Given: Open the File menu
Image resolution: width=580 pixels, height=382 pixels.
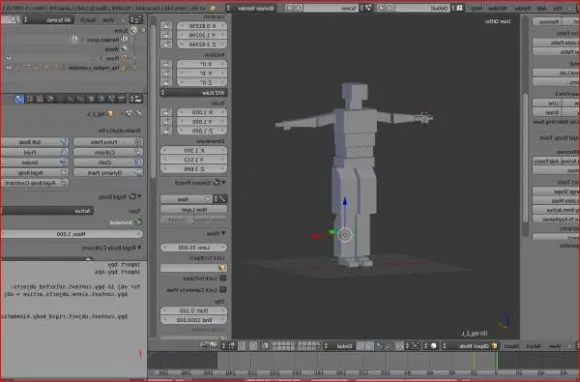Looking at the screenshot, I should point(556,8).
